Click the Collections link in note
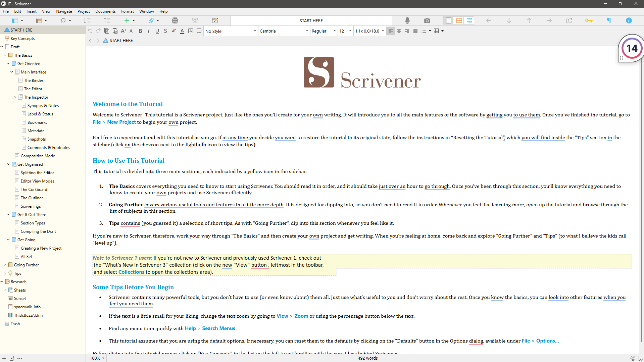Image resolution: width=644 pixels, height=362 pixels. coord(131,272)
